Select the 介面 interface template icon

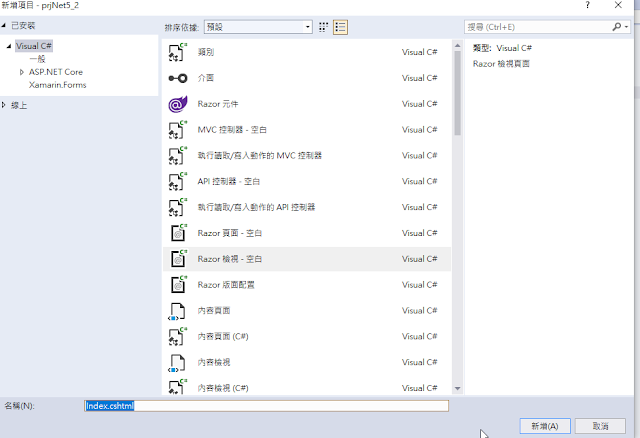[x=178, y=78]
